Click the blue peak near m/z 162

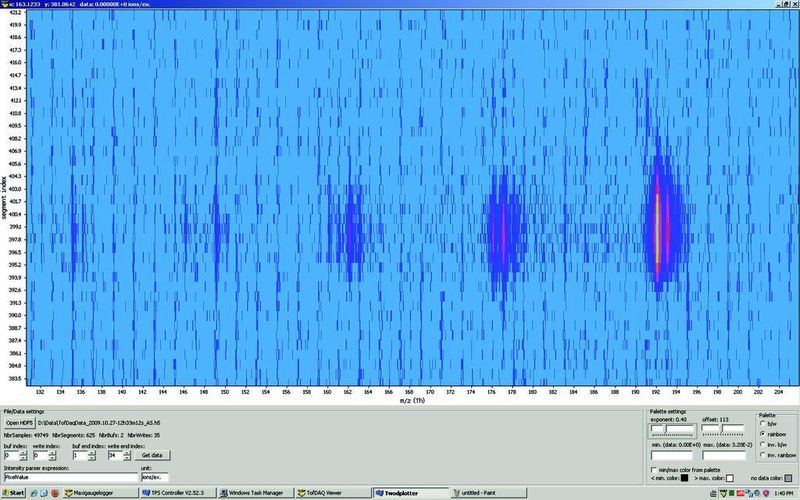[x=351, y=232]
